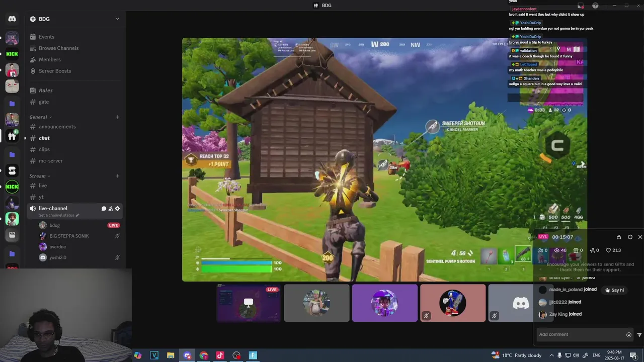Open the mc-server channel

tap(75, 161)
